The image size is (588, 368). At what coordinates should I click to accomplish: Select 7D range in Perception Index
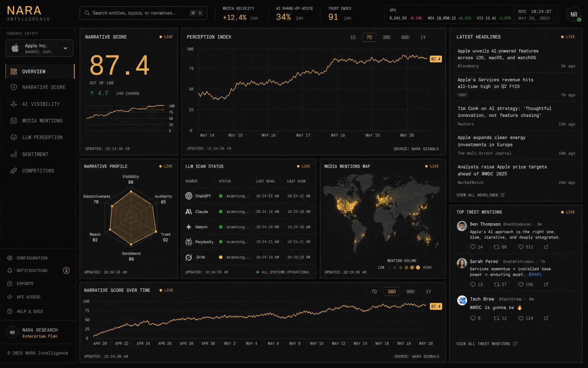[369, 37]
